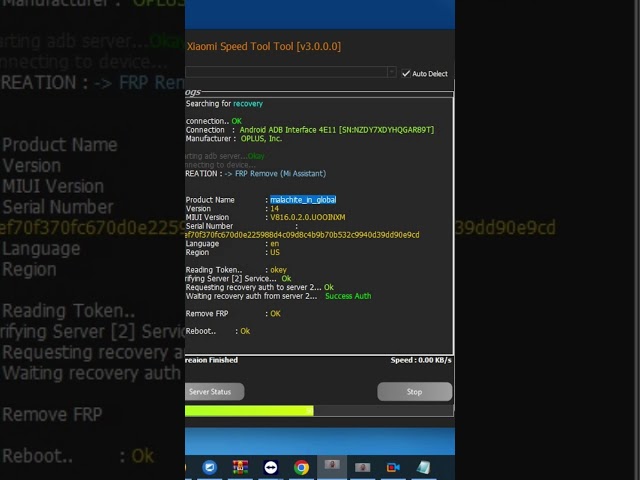Launch Google Chrome from the taskbar

[301, 467]
